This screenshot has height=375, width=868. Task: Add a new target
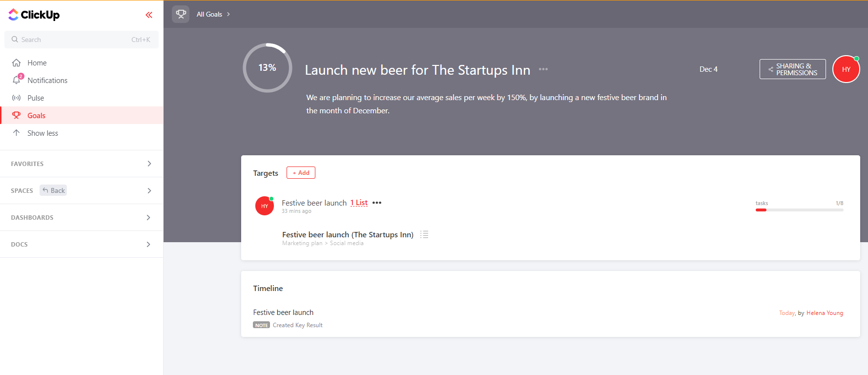click(x=301, y=173)
